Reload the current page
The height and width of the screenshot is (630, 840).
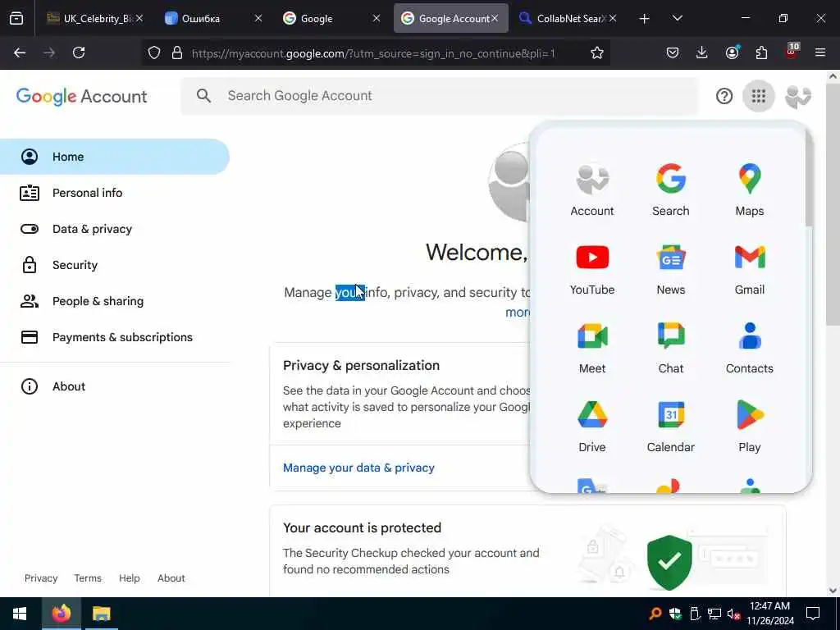[79, 52]
